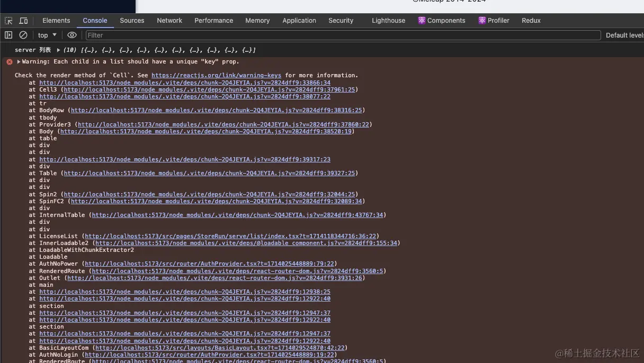Click the 'at table' stack line

[x=43, y=138]
